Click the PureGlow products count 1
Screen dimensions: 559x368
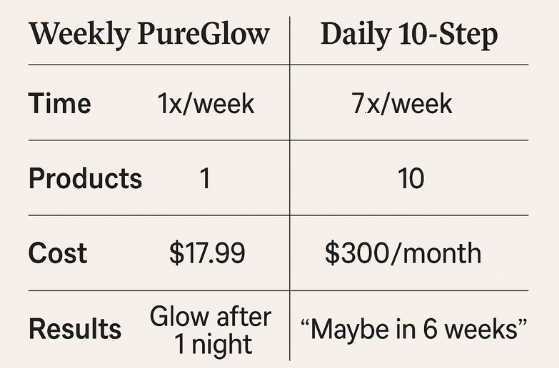point(205,178)
